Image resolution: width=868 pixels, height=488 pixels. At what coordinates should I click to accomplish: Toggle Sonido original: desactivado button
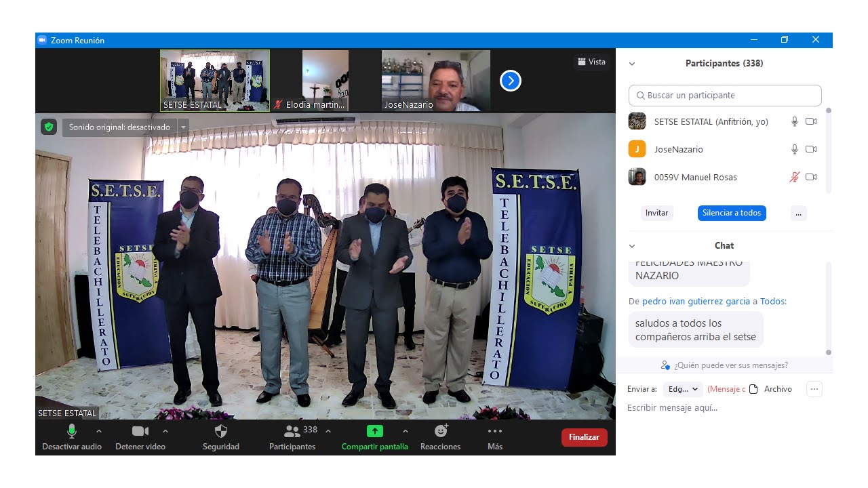pyautogui.click(x=119, y=127)
